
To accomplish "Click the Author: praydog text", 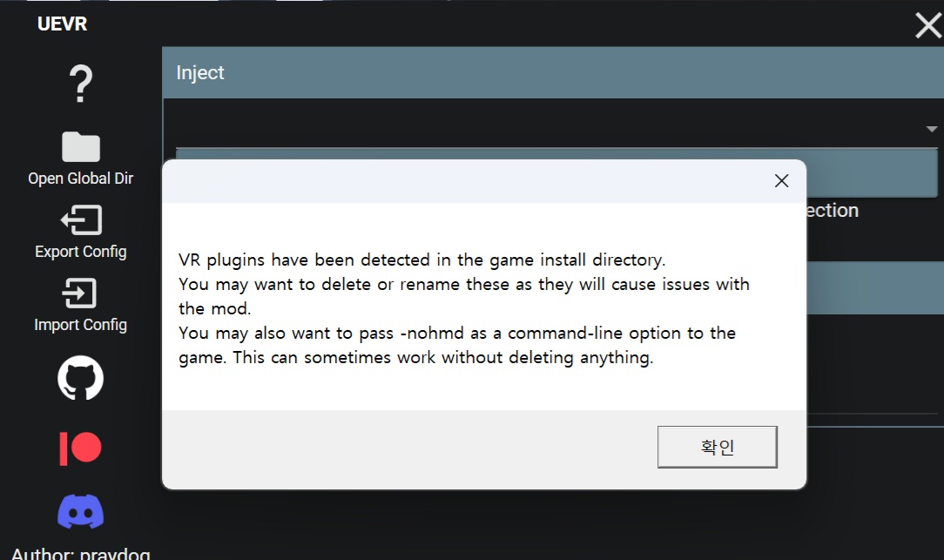I will pyautogui.click(x=81, y=553).
